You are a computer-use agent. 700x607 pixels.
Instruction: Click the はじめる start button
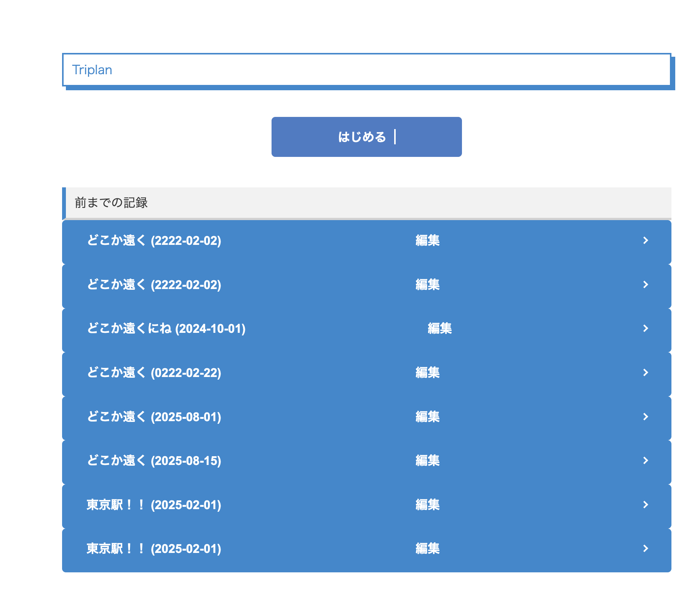[x=366, y=137]
